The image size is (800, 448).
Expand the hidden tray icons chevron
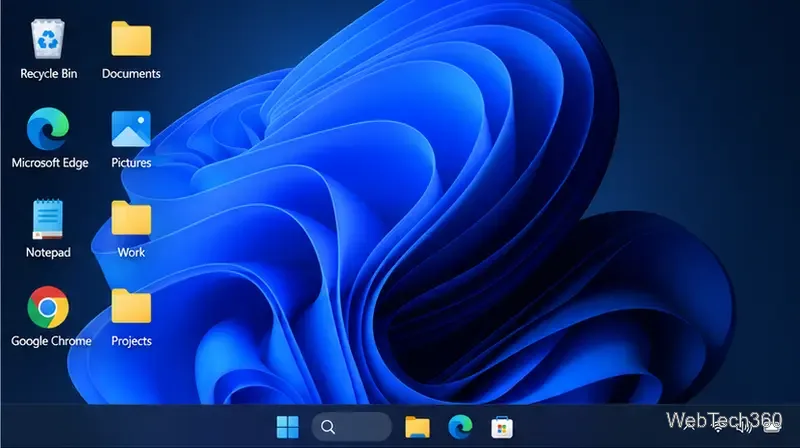tap(689, 427)
